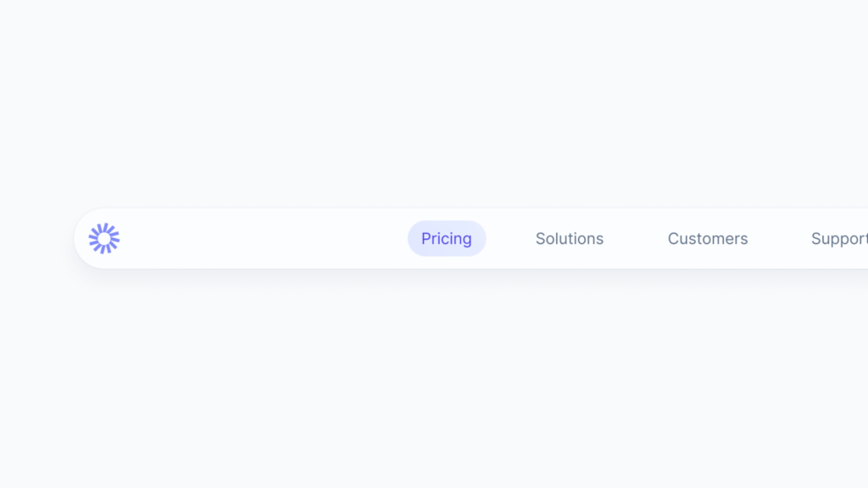
Task: Click the empty navbar area beside logo
Action: pyautogui.click(x=263, y=238)
